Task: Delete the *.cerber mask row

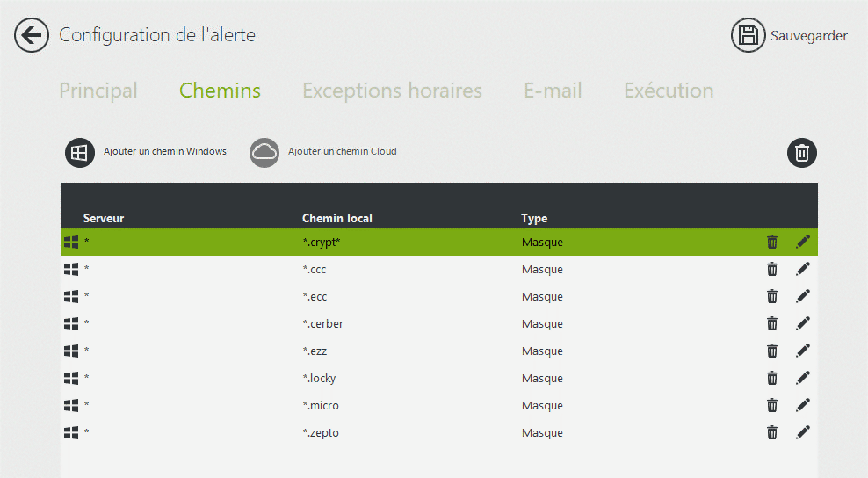Action: 771,323
